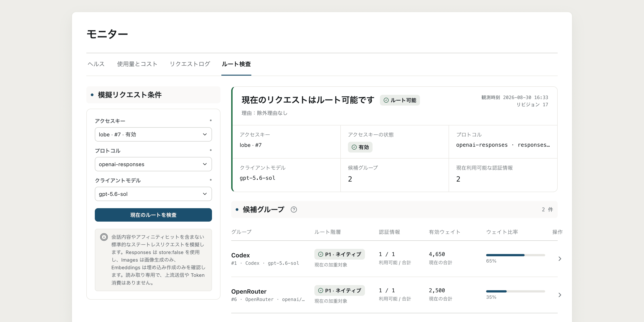644x322 pixels.
Task: Click the OpenRouter group name
Action: (249, 292)
